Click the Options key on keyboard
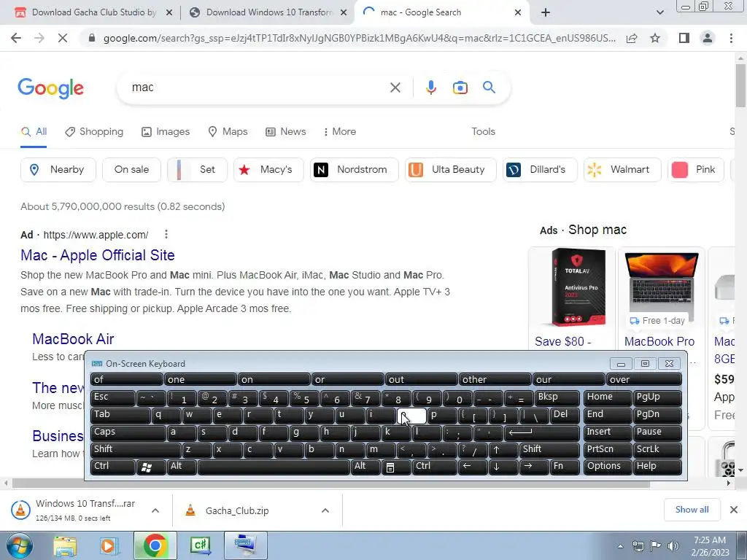Screen dimensions: 747x560 click(607, 467)
